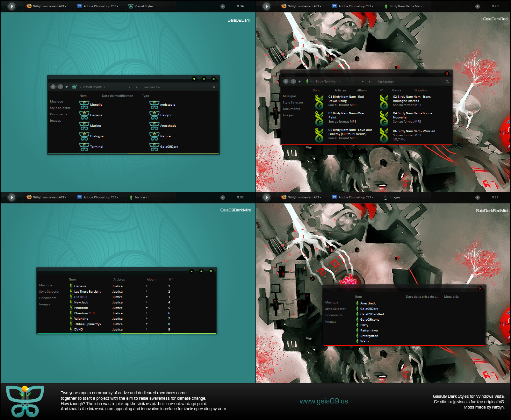The image size is (511, 420).
Task: Go forward in the Birdy Nam Nam explorer window
Action: pos(293,81)
